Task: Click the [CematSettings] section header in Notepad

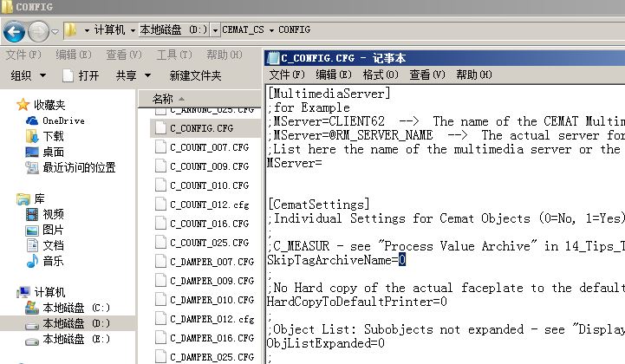Action: tap(319, 205)
